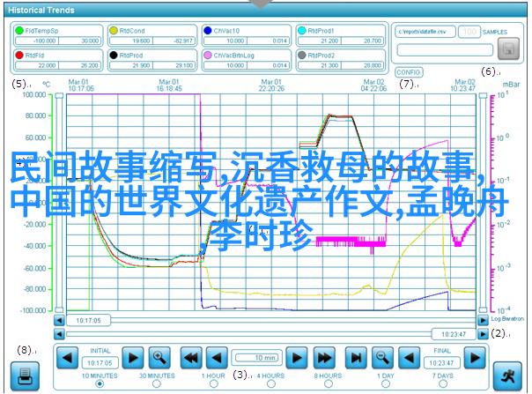Click left arrow of the 10:17:05 scrollbar
Image resolution: width=532 pixels, height=394 pixels.
coord(59,320)
